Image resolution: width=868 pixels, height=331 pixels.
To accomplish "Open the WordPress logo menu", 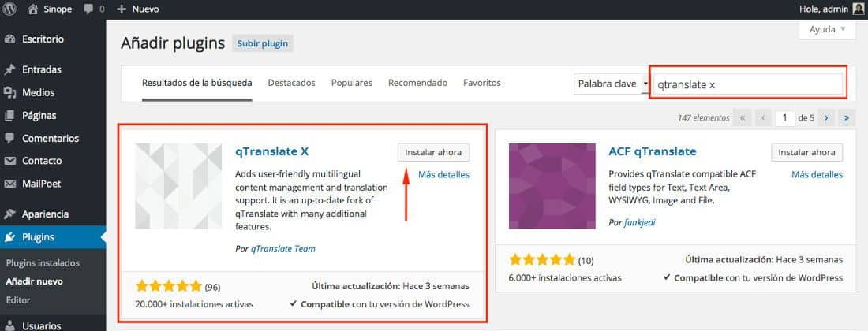I will 9,9.
